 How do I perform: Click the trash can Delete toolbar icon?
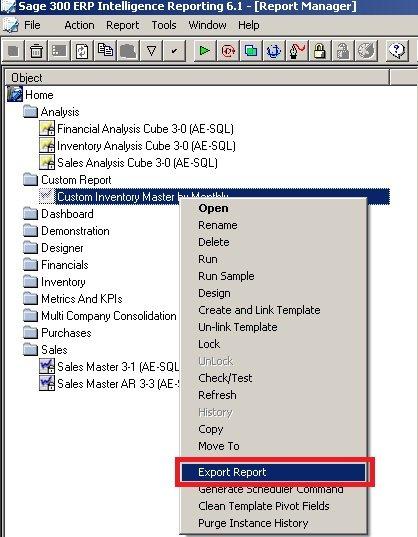(x=36, y=51)
